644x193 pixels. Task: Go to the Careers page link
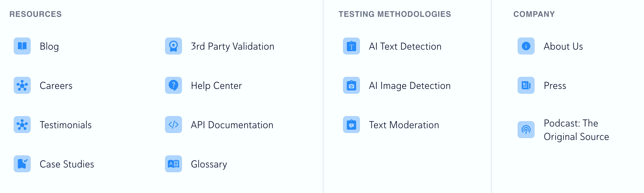click(56, 86)
